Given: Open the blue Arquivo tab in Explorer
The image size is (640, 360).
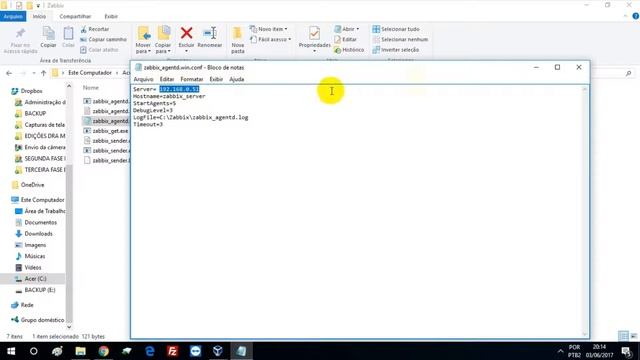Looking at the screenshot, I should pyautogui.click(x=13, y=16).
